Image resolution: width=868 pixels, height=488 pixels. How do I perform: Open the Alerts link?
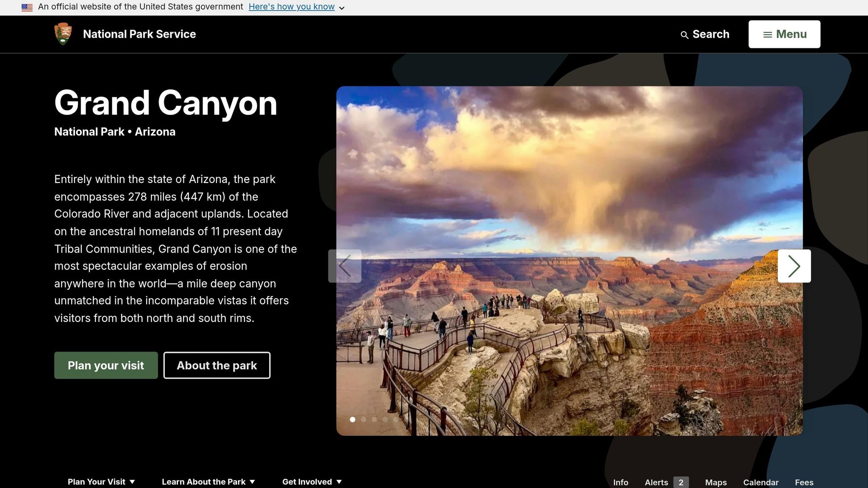coord(666,482)
